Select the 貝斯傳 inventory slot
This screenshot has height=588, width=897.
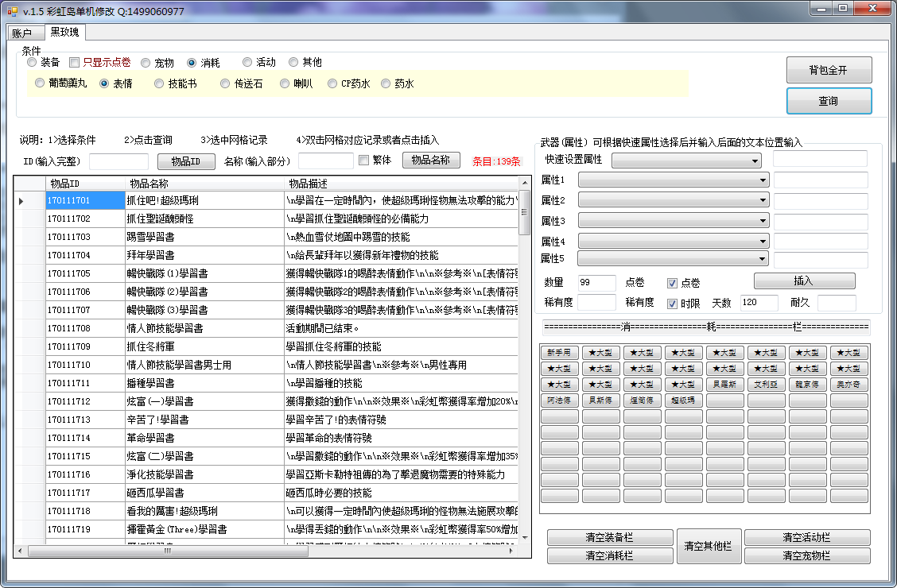pyautogui.click(x=600, y=400)
